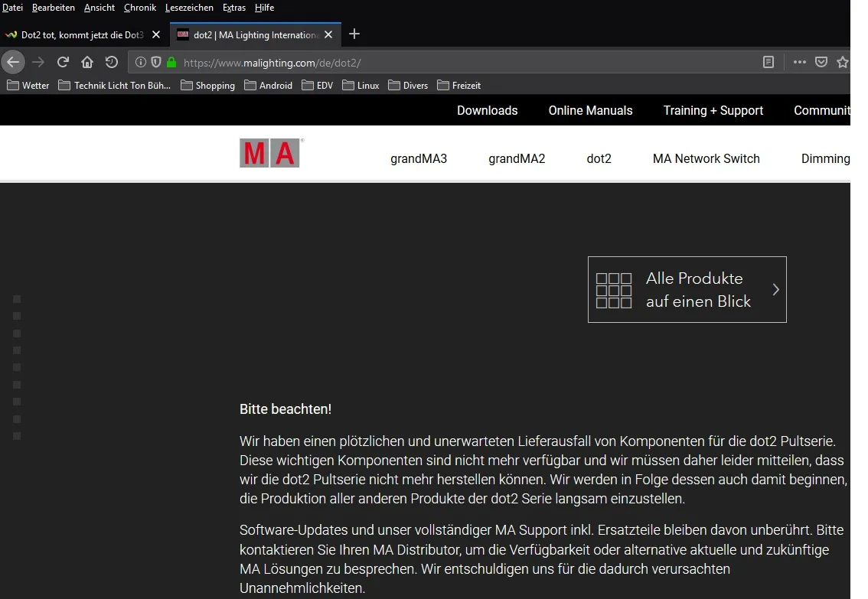The image size is (868, 599).
Task: Click the history restore clock icon
Action: 111,62
